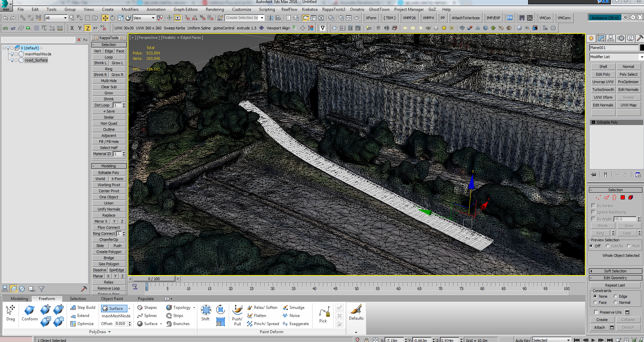The width and height of the screenshot is (644, 342).
Task: Select Element sub-object level icon
Action: [630, 197]
